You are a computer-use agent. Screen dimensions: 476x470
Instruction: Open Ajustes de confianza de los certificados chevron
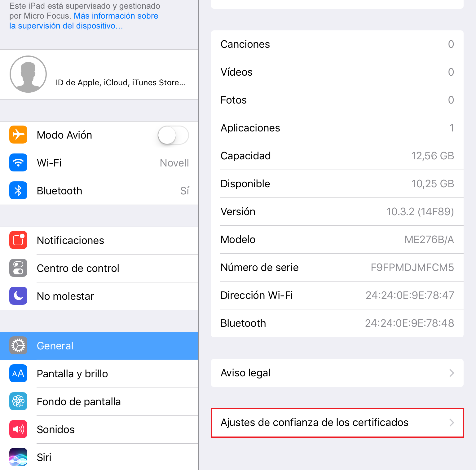[x=452, y=423]
